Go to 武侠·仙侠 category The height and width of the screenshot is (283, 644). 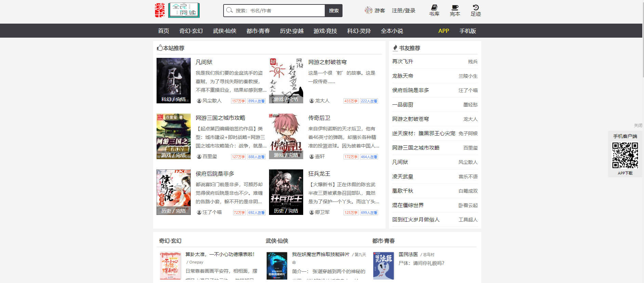pos(225,31)
